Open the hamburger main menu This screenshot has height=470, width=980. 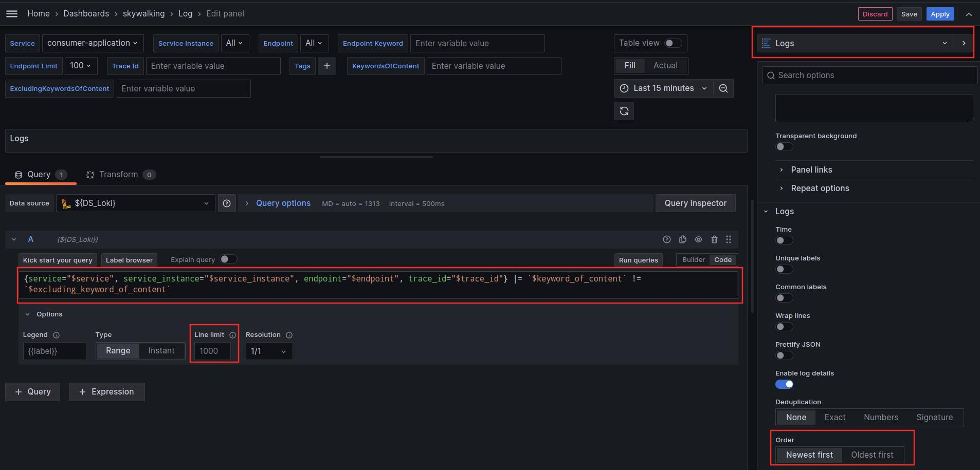12,14
